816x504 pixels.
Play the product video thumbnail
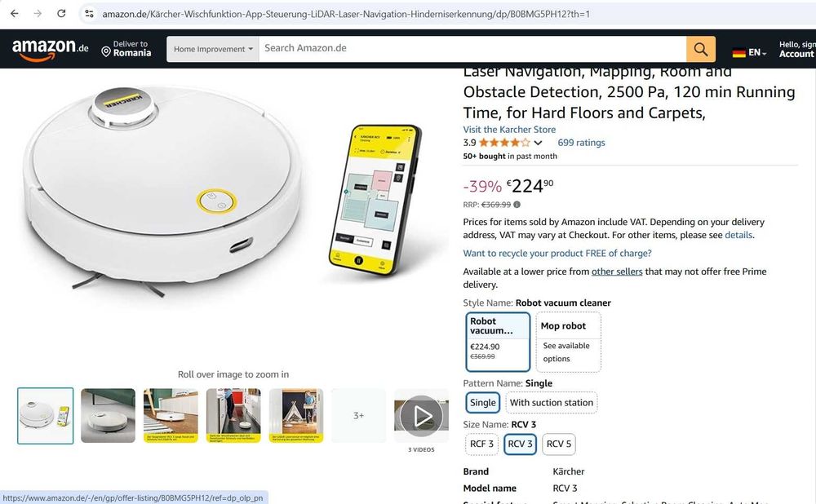pos(421,416)
